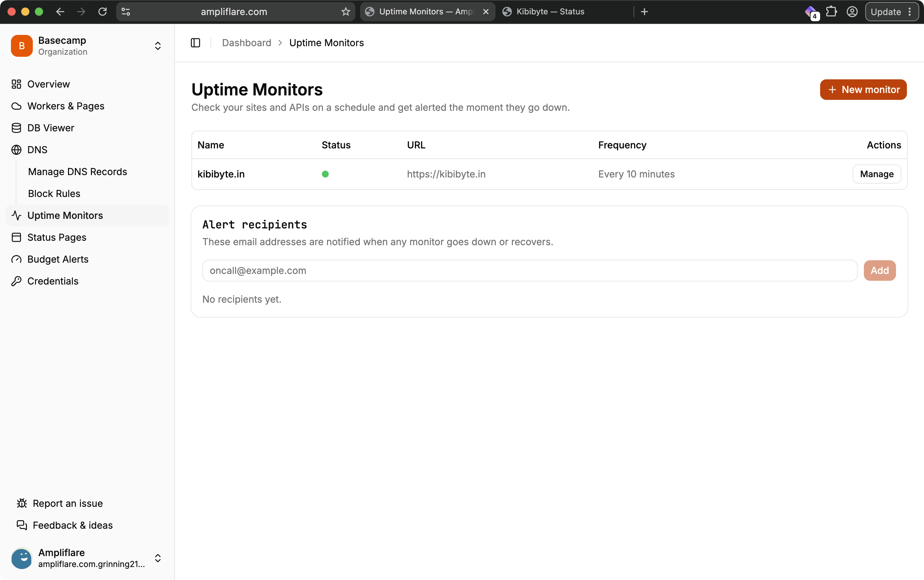Click the DB Viewer database icon
This screenshot has height=580, width=924.
[x=16, y=128]
